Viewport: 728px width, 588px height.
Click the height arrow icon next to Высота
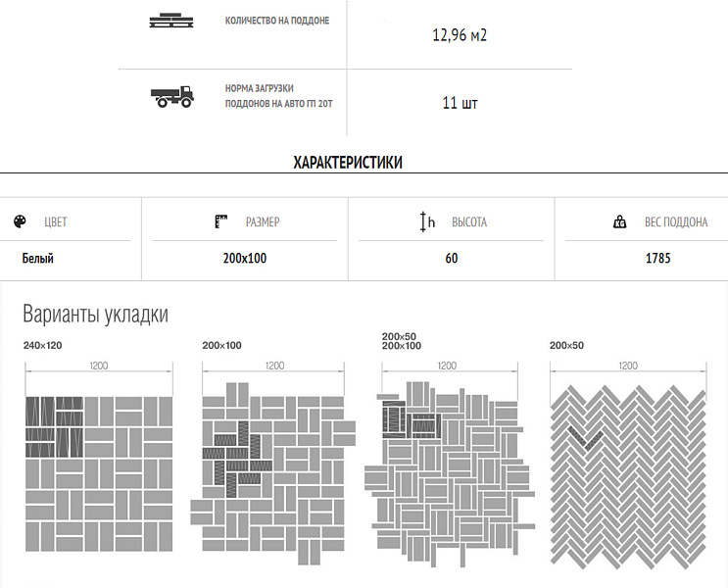[426, 222]
